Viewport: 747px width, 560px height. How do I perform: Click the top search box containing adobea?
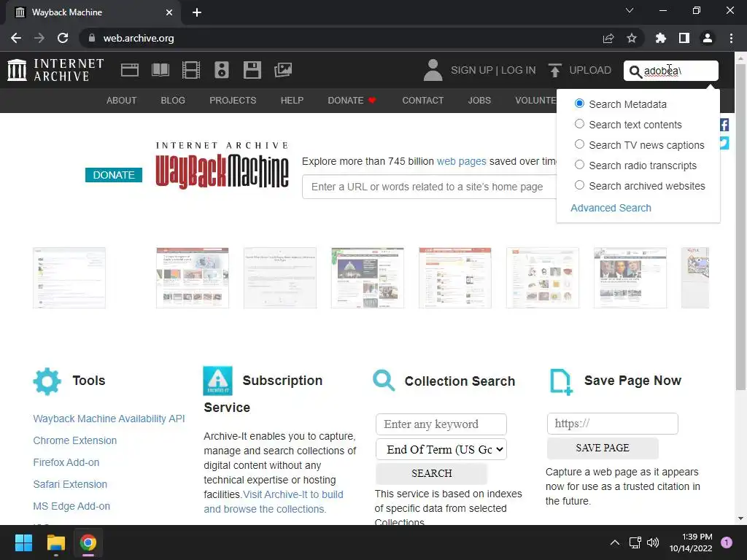tap(671, 71)
